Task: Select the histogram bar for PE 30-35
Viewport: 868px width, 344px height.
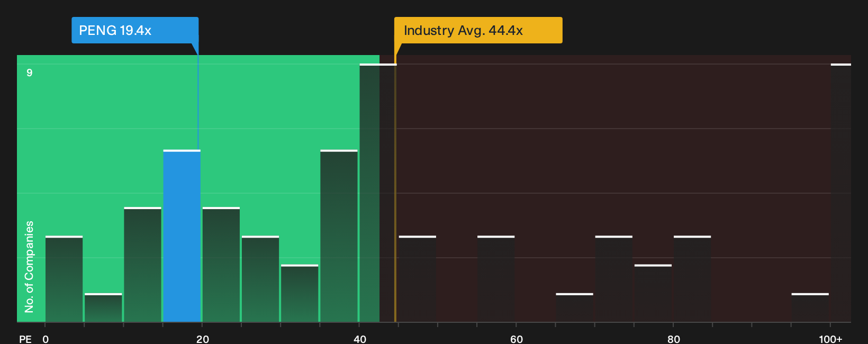Action: point(300,293)
